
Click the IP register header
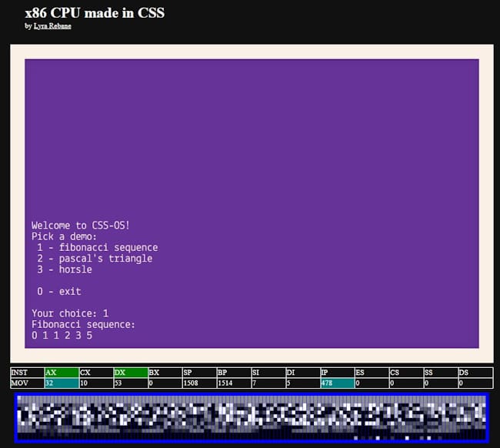tap(338, 373)
